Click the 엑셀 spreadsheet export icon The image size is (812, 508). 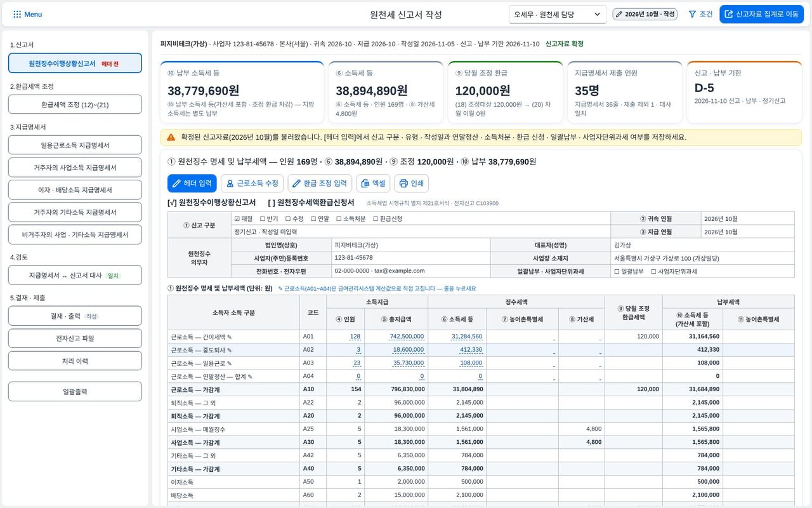[x=365, y=184]
